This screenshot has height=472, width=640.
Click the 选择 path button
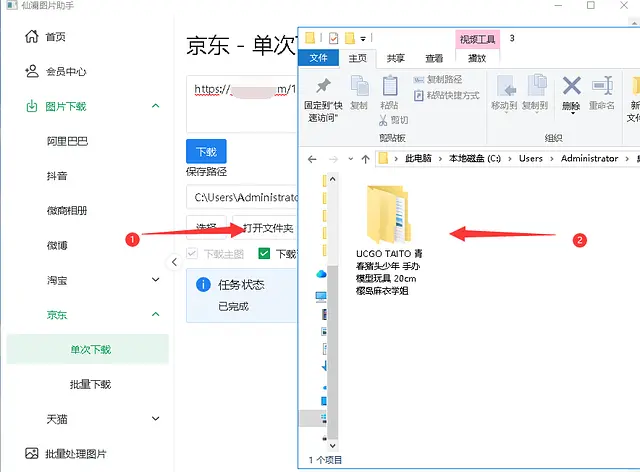click(206, 227)
